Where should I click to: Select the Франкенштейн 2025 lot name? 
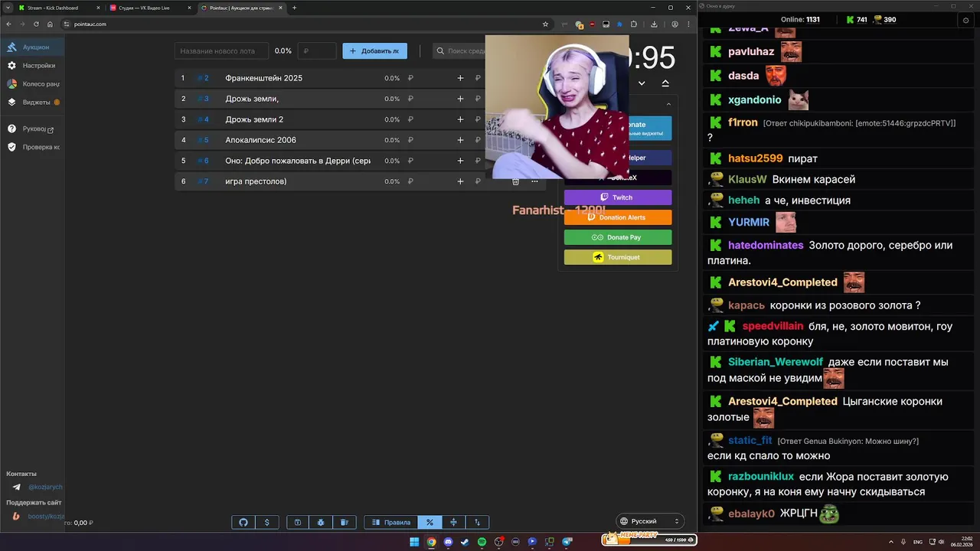point(263,78)
